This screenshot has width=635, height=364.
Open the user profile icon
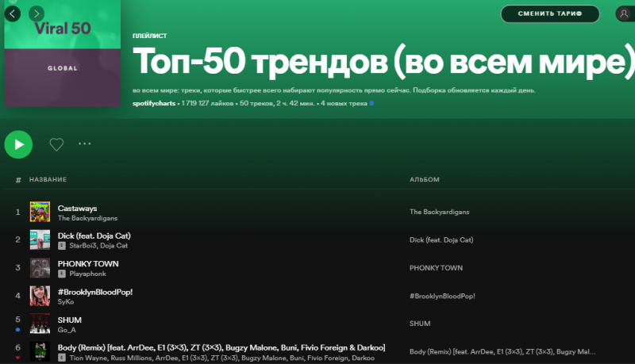pyautogui.click(x=625, y=13)
